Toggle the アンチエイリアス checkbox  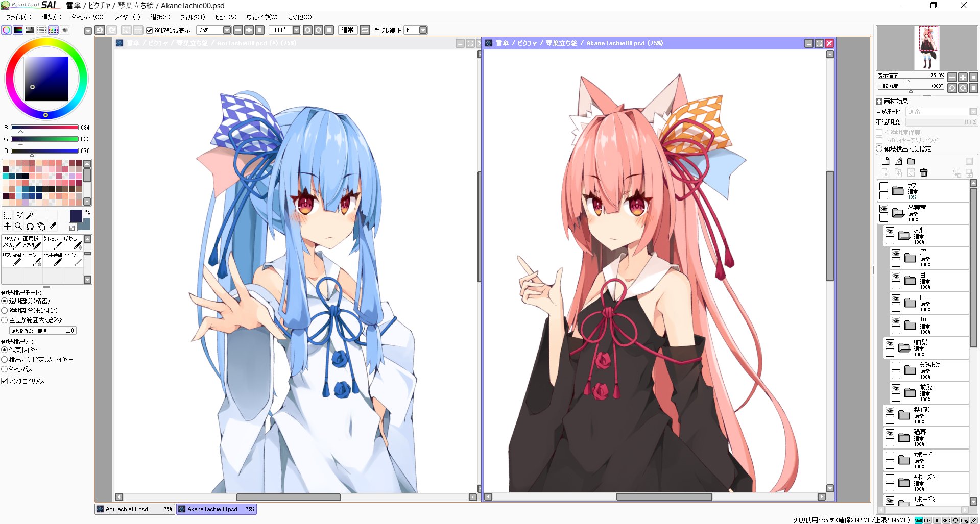[x=5, y=381]
